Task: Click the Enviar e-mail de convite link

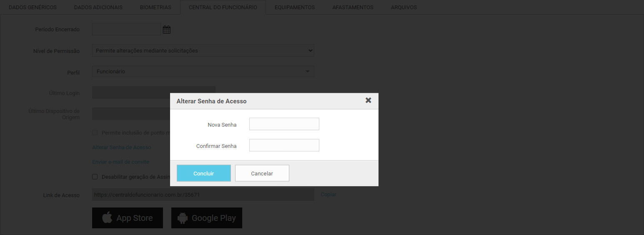Action: pos(120,162)
